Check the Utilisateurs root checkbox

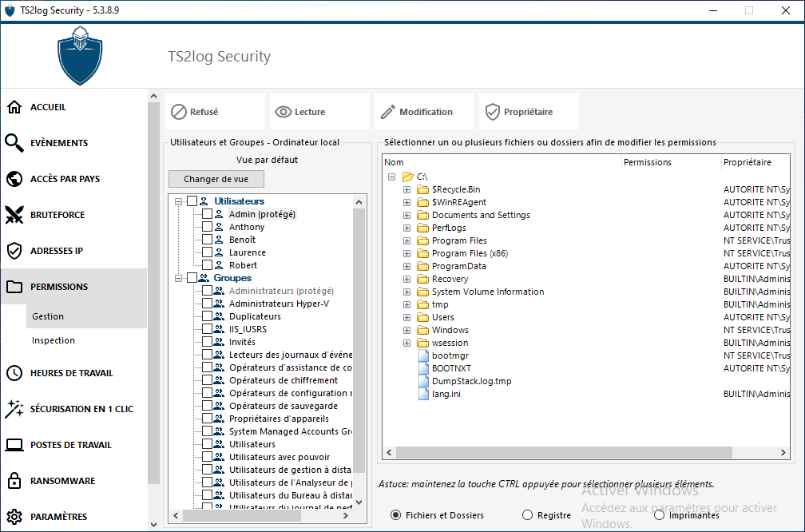click(192, 201)
